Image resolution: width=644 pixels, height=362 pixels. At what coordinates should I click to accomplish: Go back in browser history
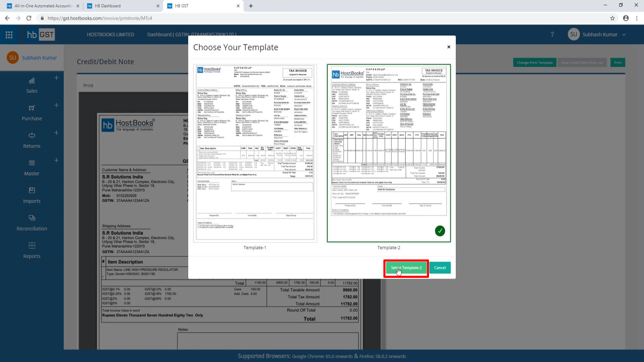coord(7,18)
